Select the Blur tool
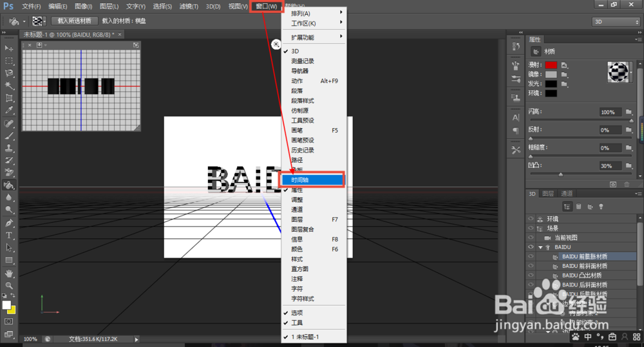This screenshot has width=644, height=347. tap(8, 198)
